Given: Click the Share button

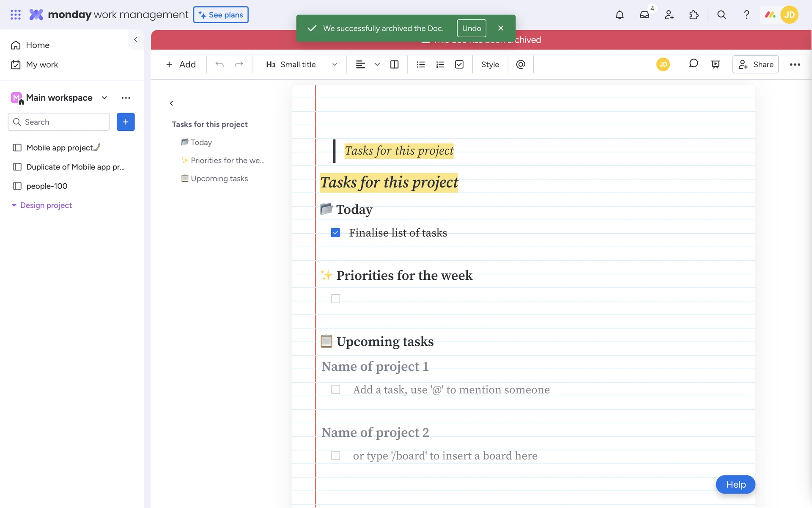Looking at the screenshot, I should click(x=755, y=64).
